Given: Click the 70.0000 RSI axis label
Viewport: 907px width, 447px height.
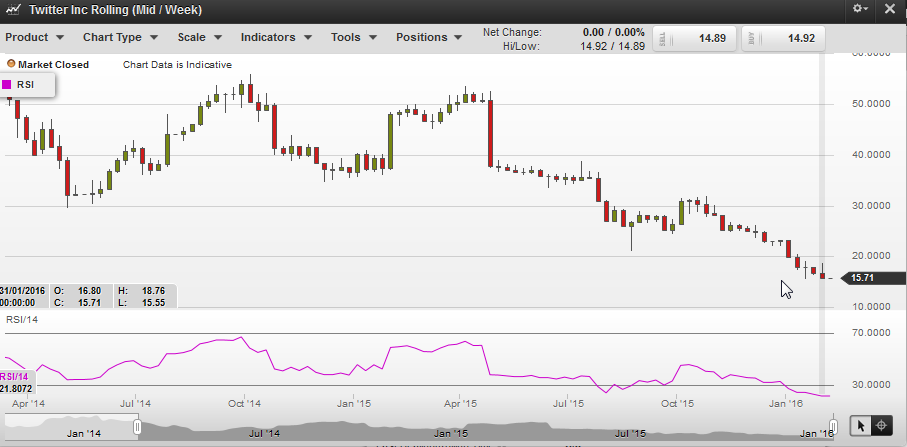Looking at the screenshot, I should pos(870,333).
